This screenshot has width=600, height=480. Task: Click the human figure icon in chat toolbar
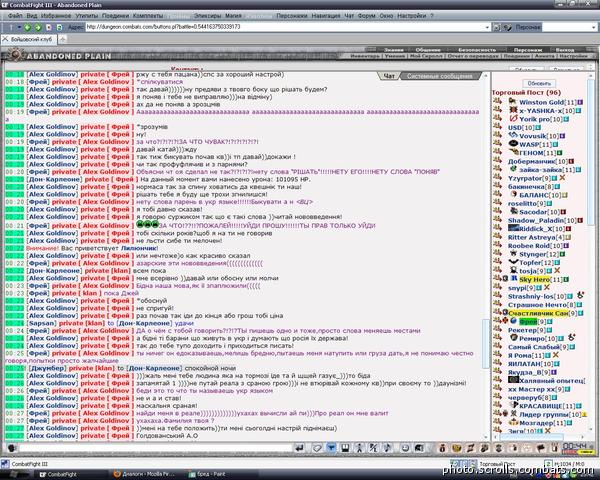tap(359, 447)
